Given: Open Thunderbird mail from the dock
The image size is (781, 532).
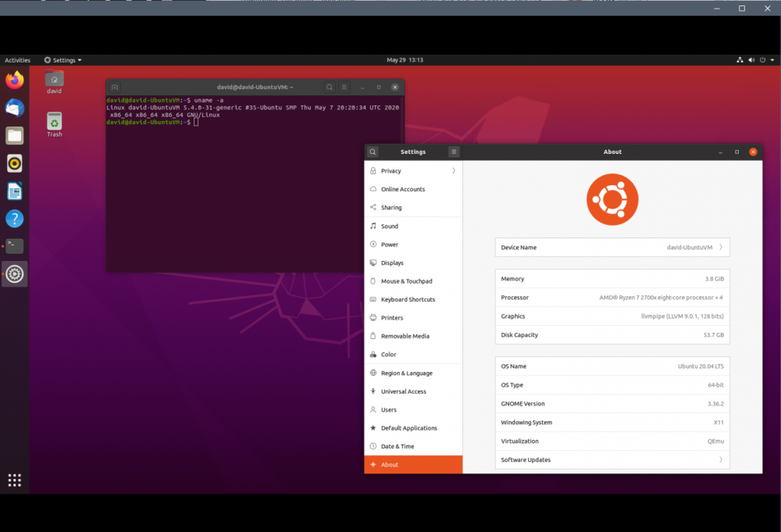Looking at the screenshot, I should click(14, 108).
